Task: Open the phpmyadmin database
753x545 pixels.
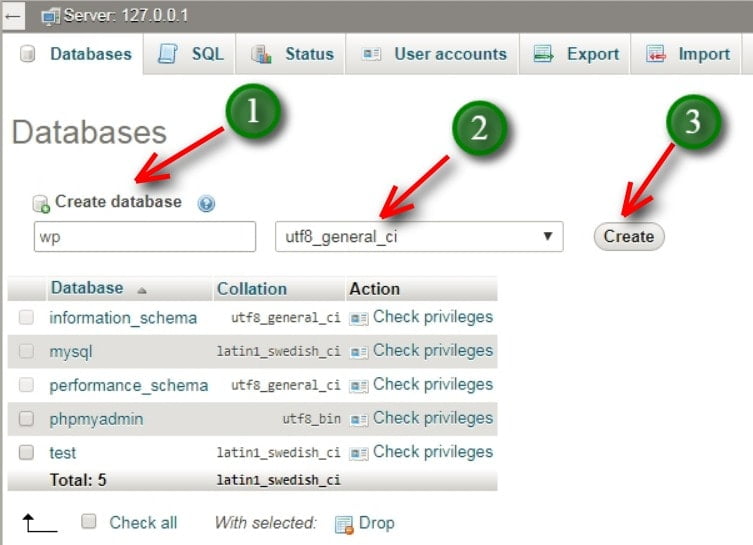Action: click(96, 420)
